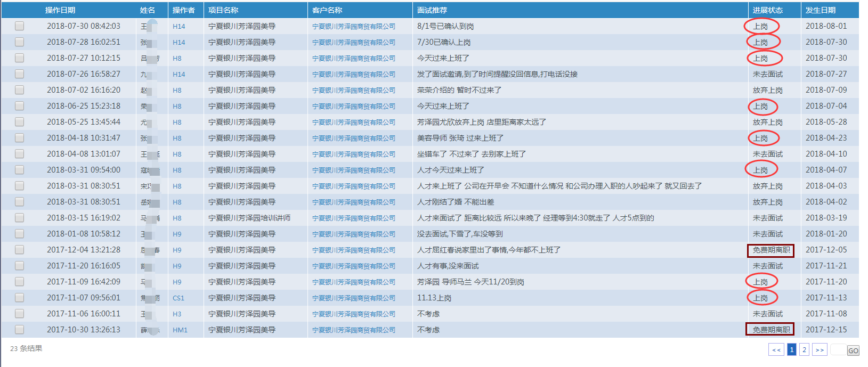Viewport: 868px width, 367px height.
Task: Click the text 没去面试,下雪了,车没等到
Action: point(460,234)
